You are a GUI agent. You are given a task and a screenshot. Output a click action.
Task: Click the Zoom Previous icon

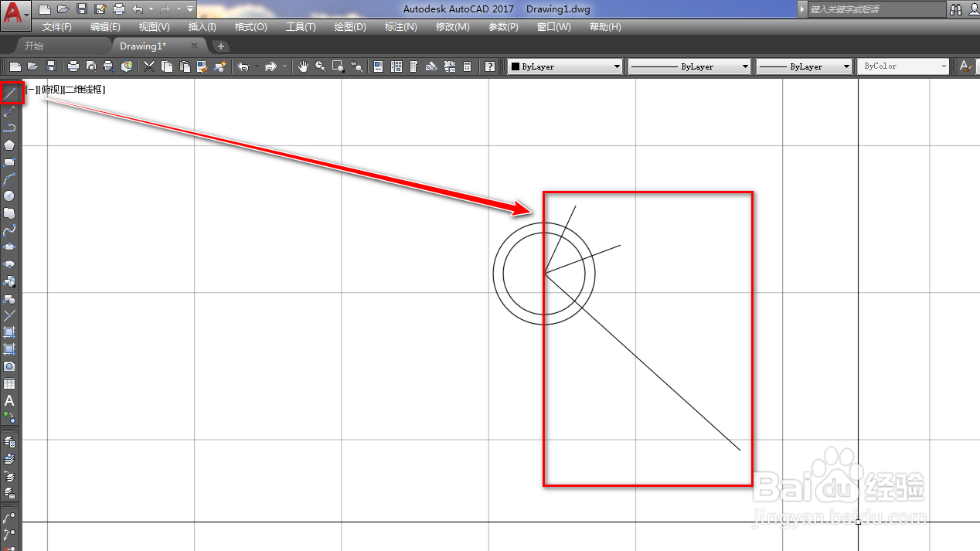pyautogui.click(x=356, y=66)
